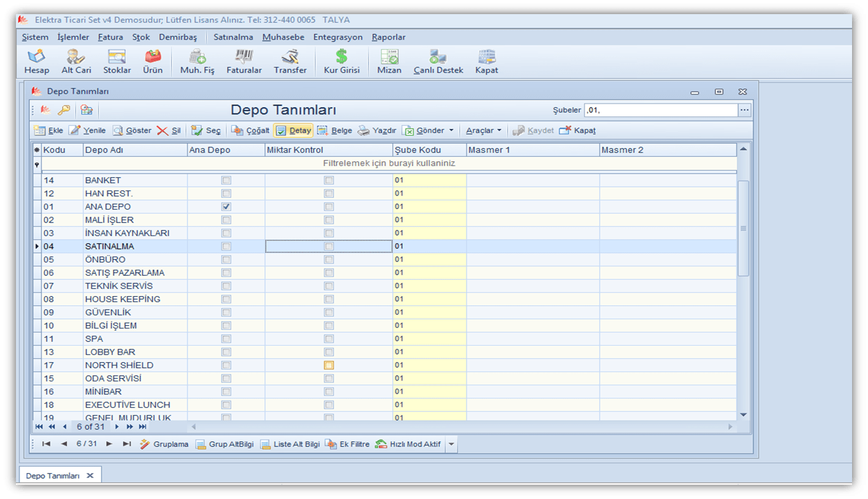This screenshot has height=499, width=868.
Task: Toggle Ana Depo checkbox for MALİ İŞLER
Action: coord(226,220)
